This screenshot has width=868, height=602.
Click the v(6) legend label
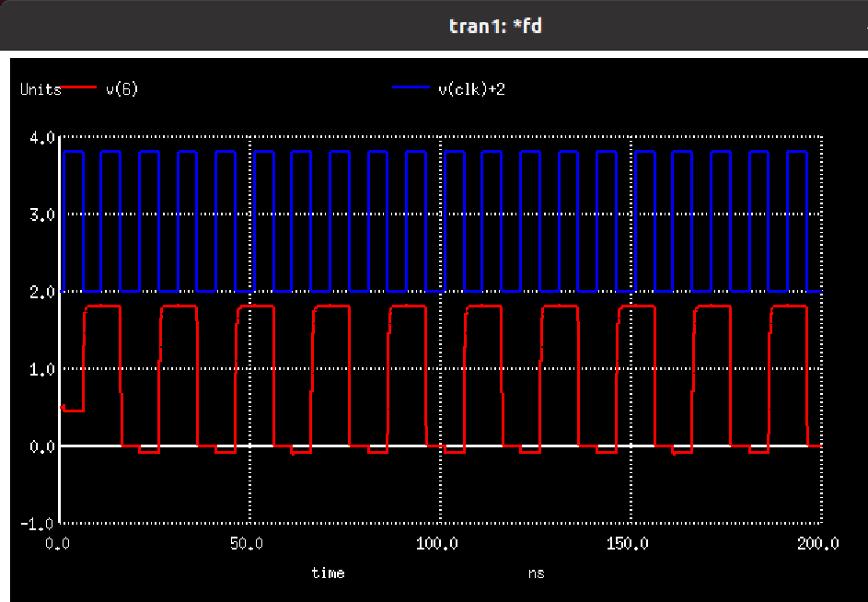point(122,88)
